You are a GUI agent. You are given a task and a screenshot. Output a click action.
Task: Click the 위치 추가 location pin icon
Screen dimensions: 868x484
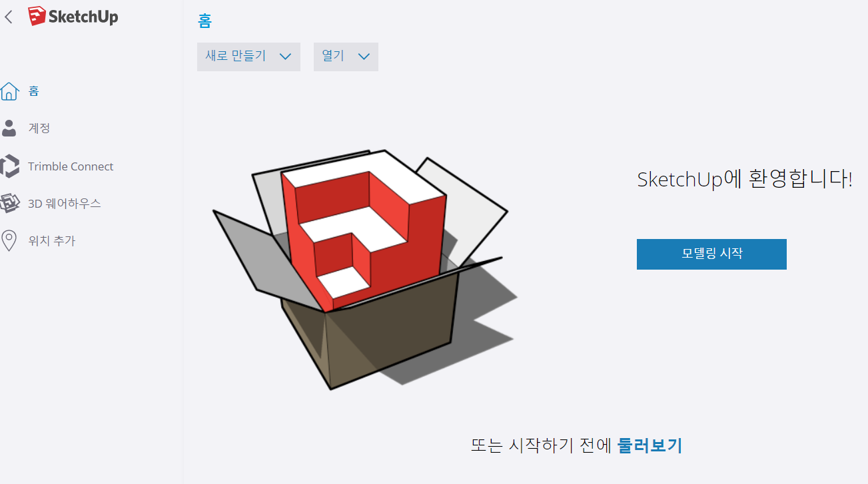click(9, 240)
